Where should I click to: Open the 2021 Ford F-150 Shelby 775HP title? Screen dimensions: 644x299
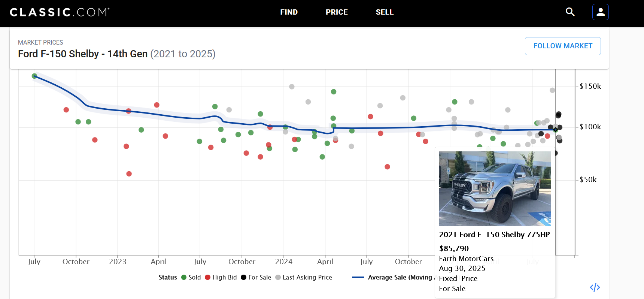(x=494, y=235)
